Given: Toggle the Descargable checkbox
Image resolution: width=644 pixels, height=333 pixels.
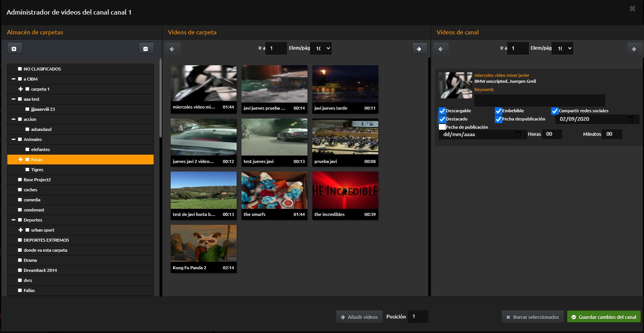Looking at the screenshot, I should pos(442,111).
